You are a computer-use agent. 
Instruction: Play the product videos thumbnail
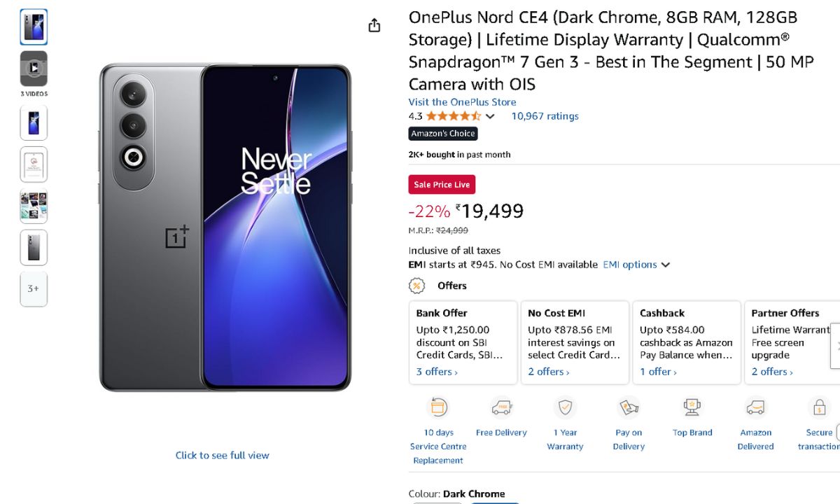pyautogui.click(x=34, y=68)
